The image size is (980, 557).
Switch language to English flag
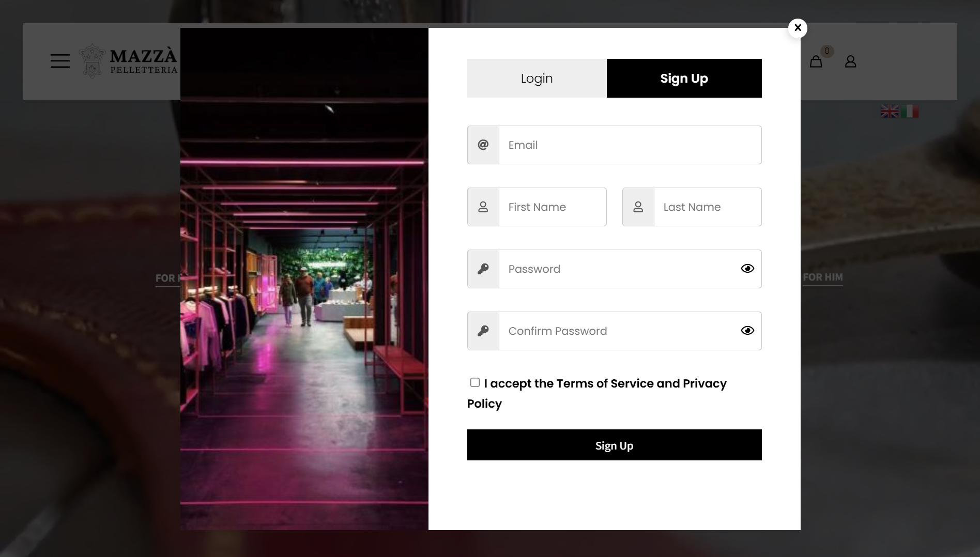coord(890,112)
